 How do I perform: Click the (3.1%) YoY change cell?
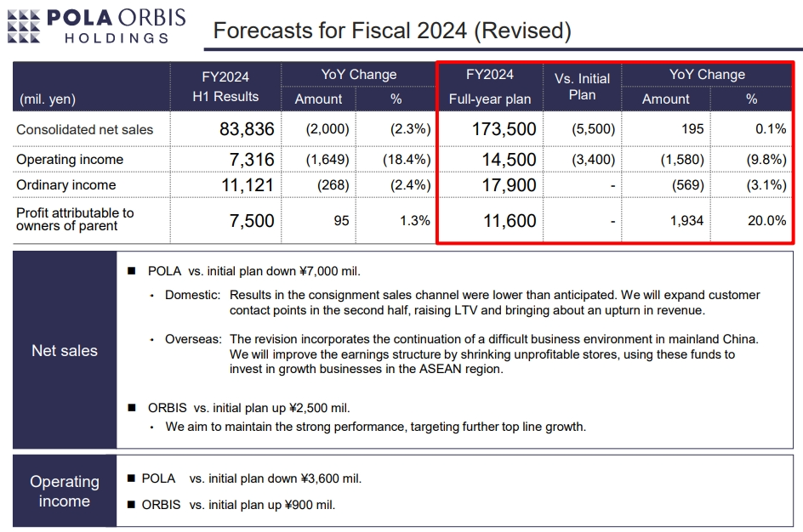pos(766,185)
